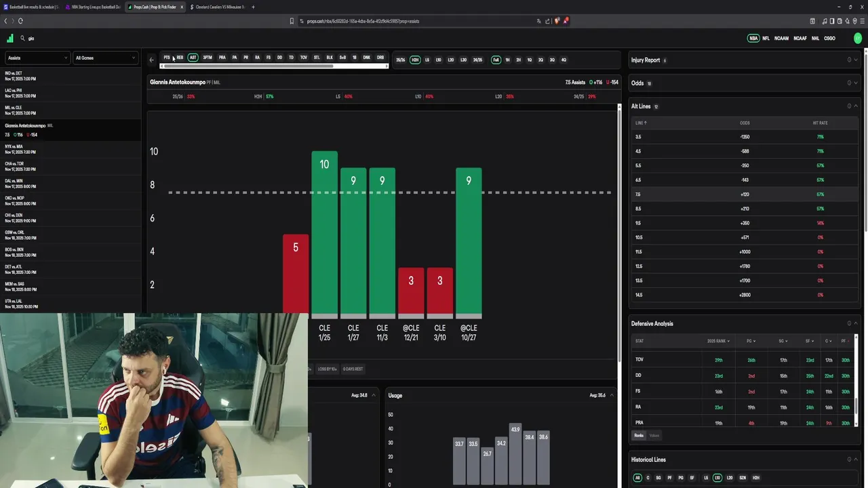The image size is (868, 488).
Task: Select the L5 games filter chip
Action: (x=427, y=60)
